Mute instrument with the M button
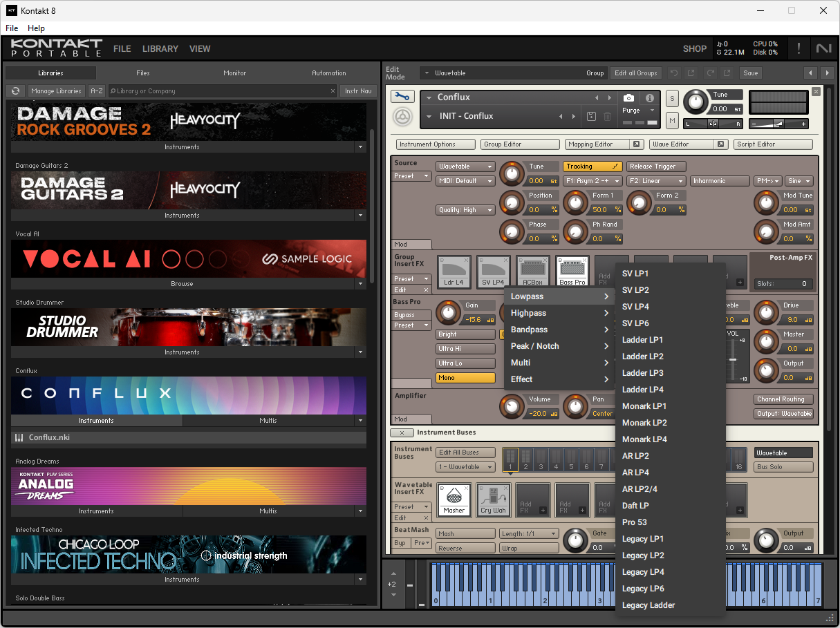Screen dimensions: 840x628 672,121
